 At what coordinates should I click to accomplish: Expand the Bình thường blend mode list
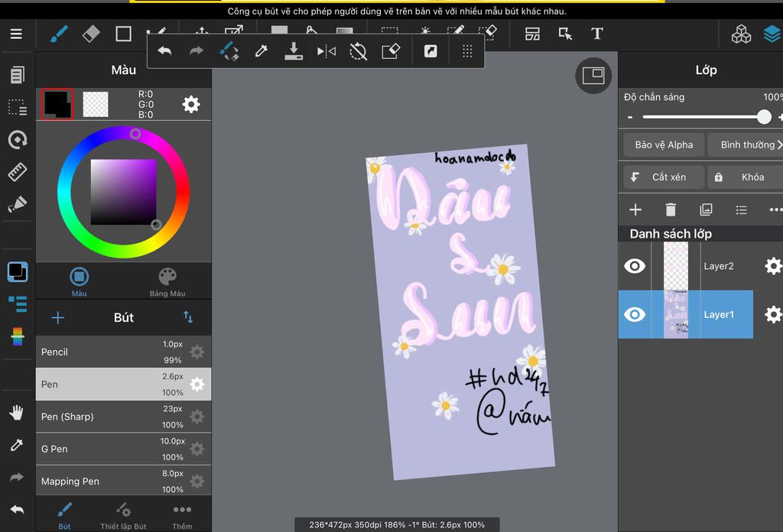coord(745,144)
